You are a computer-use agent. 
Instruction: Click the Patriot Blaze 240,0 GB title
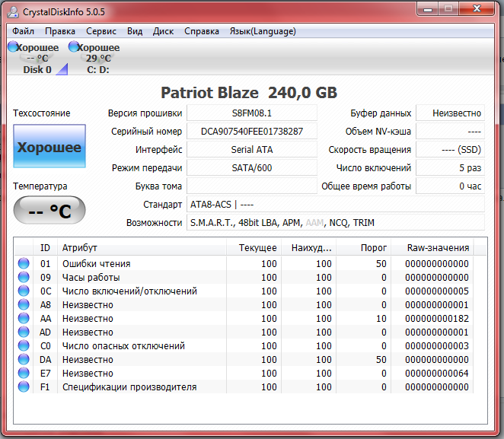point(249,93)
